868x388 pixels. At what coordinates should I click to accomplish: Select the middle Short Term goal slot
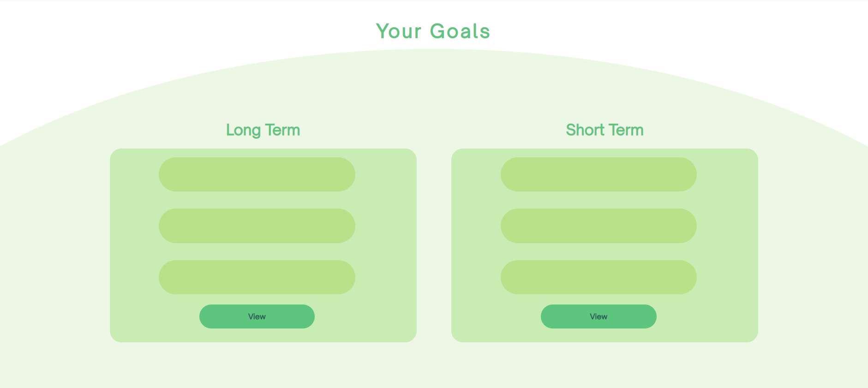point(599,226)
